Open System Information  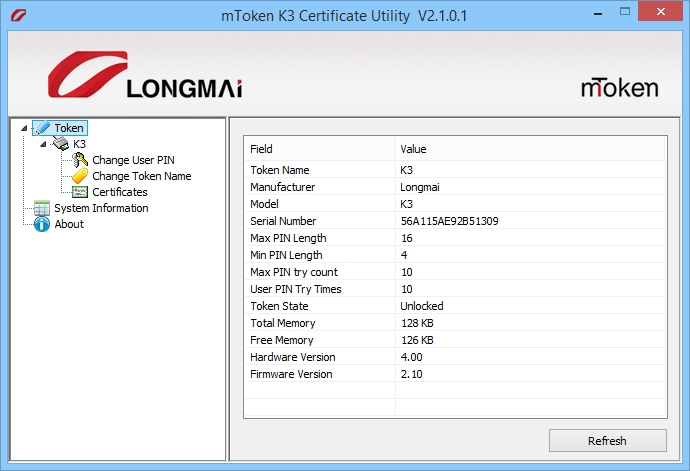coord(101,208)
